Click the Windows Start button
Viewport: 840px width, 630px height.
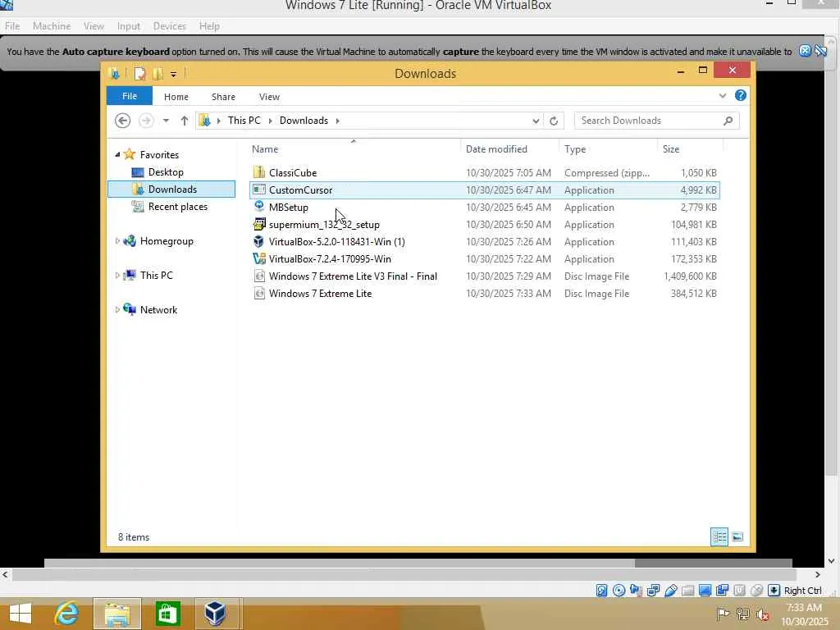point(21,614)
